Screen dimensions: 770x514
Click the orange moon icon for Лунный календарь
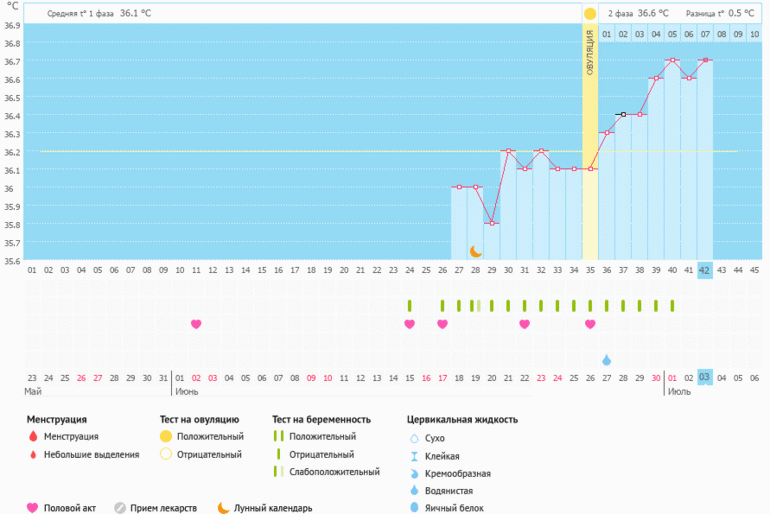[223, 507]
